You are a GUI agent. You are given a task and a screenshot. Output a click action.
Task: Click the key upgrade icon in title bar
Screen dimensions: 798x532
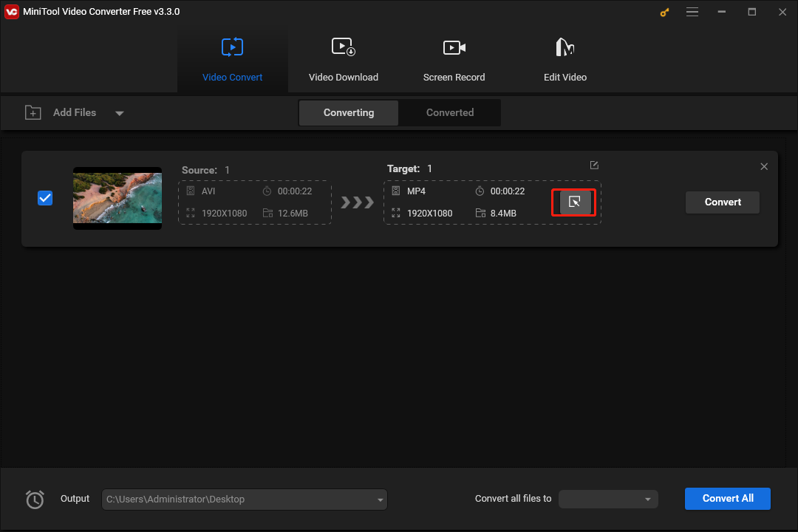point(664,12)
